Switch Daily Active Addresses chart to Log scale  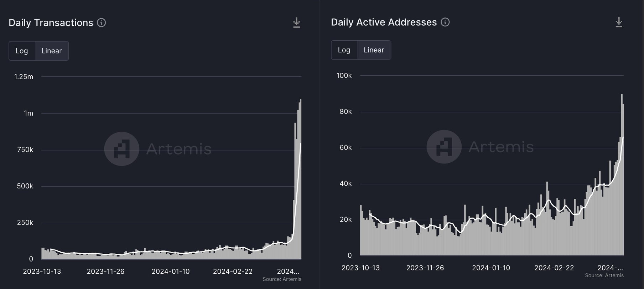pyautogui.click(x=344, y=50)
